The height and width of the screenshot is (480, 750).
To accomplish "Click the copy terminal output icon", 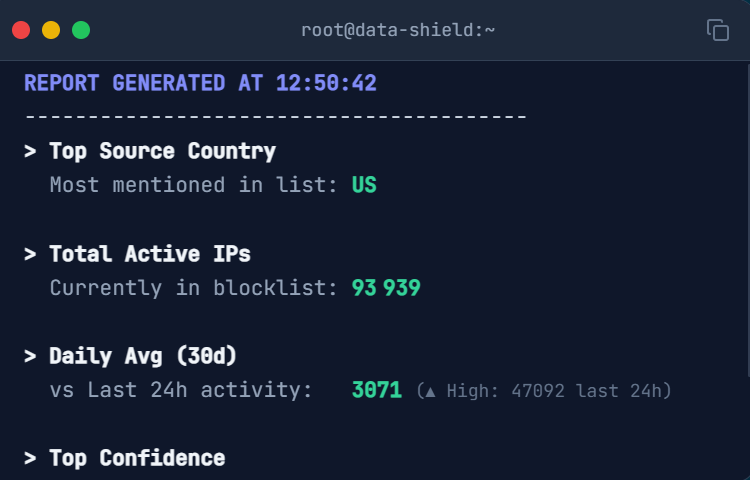I will click(x=717, y=30).
